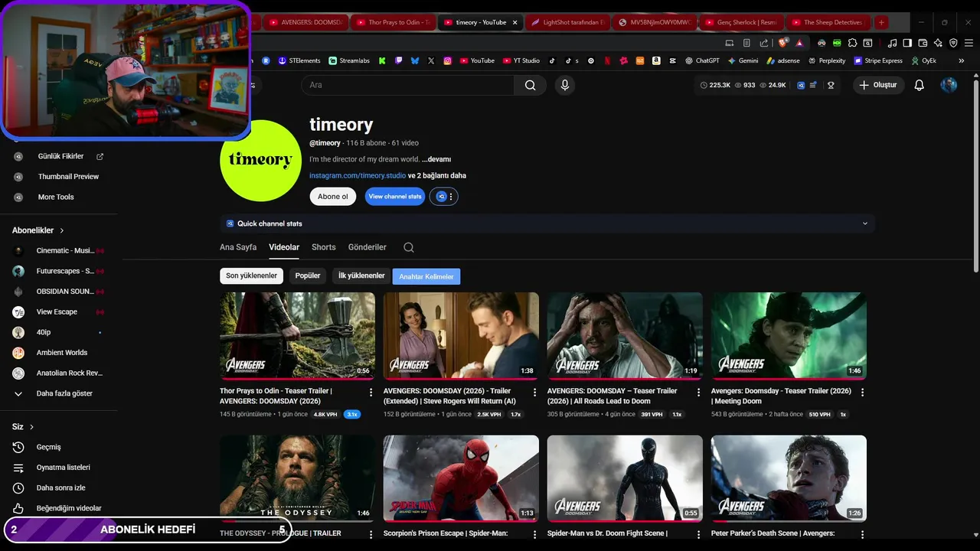Start voice search with the microphone icon
This screenshot has width=980, height=551.
(565, 85)
